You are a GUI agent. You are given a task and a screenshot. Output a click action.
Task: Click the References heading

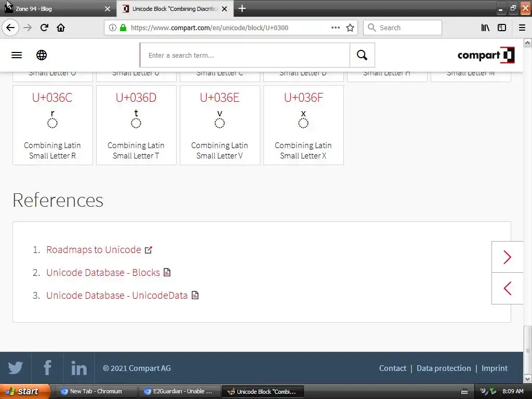(x=58, y=200)
